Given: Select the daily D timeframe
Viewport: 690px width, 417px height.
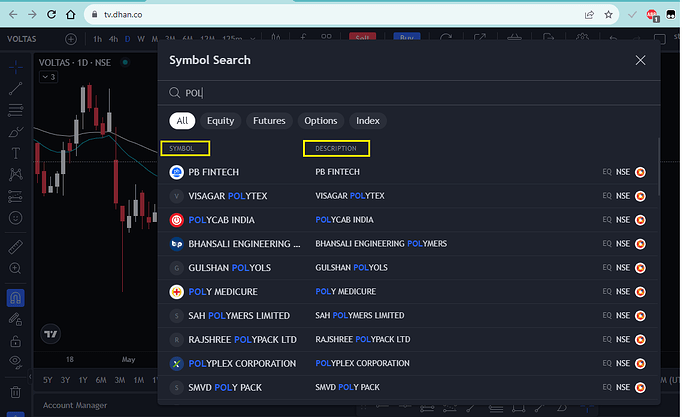Looking at the screenshot, I should pos(127,39).
